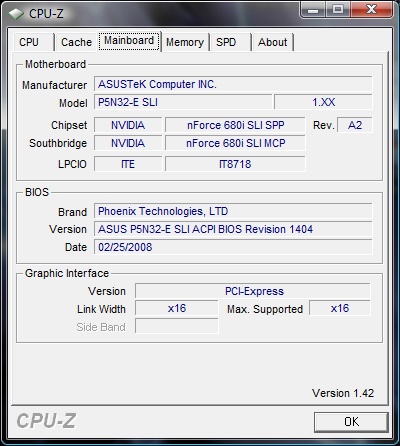Switch to the CPU tab
This screenshot has width=400, height=446.
point(33,42)
